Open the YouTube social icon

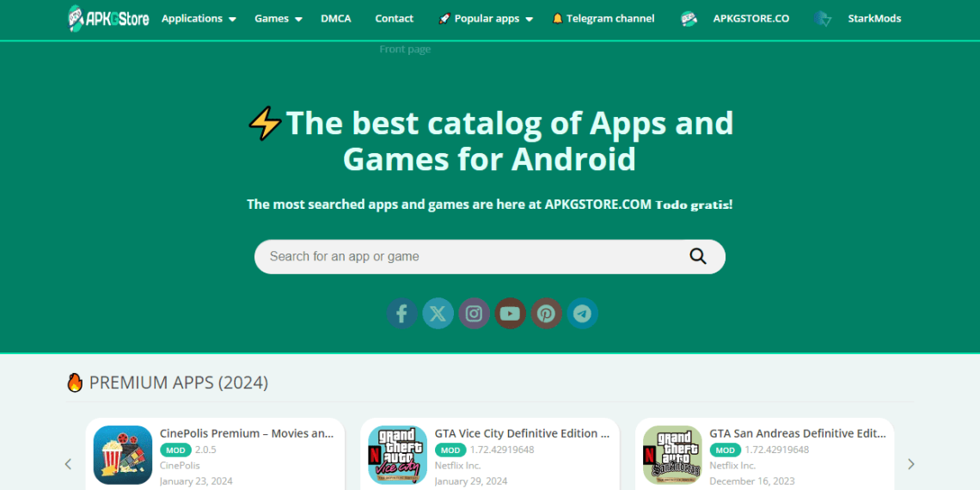point(510,314)
